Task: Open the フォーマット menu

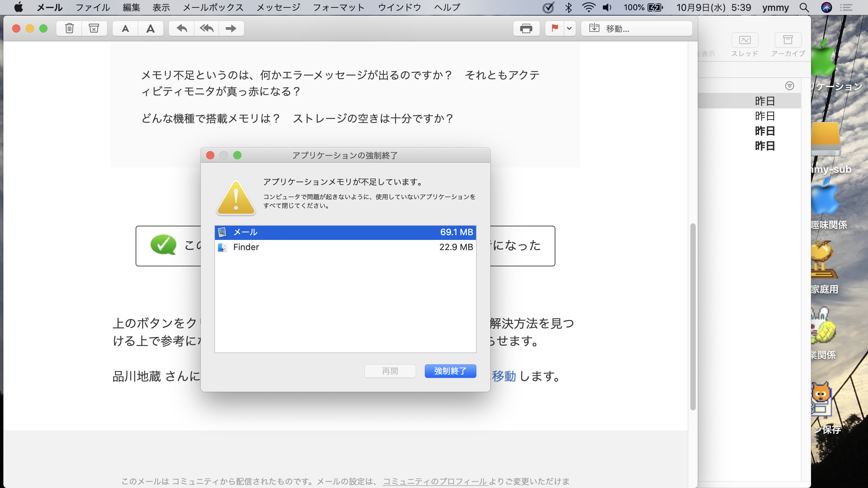Action: tap(338, 7)
